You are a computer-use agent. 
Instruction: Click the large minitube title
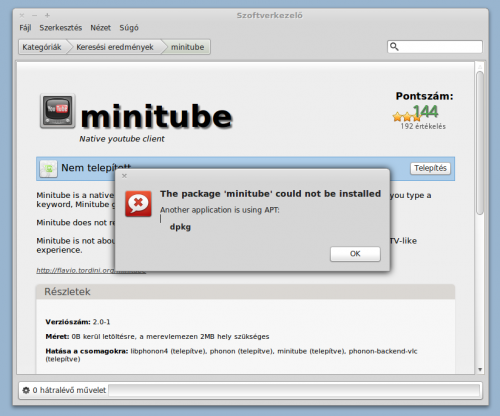(x=156, y=116)
